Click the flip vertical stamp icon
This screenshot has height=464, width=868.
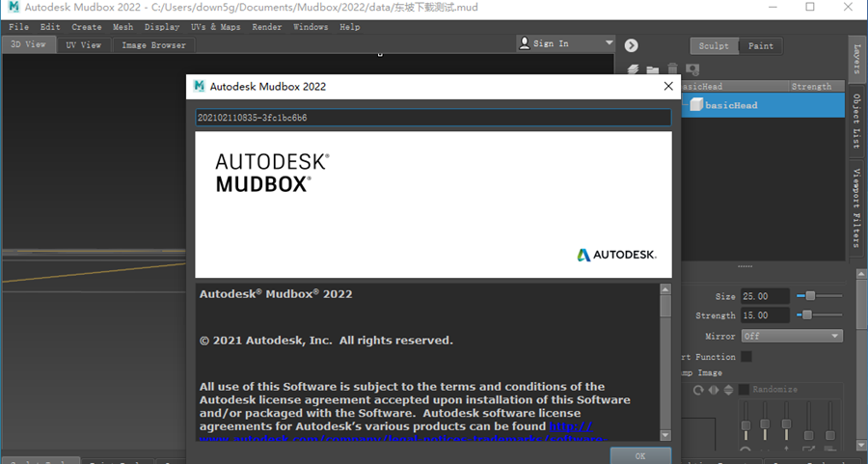point(728,390)
